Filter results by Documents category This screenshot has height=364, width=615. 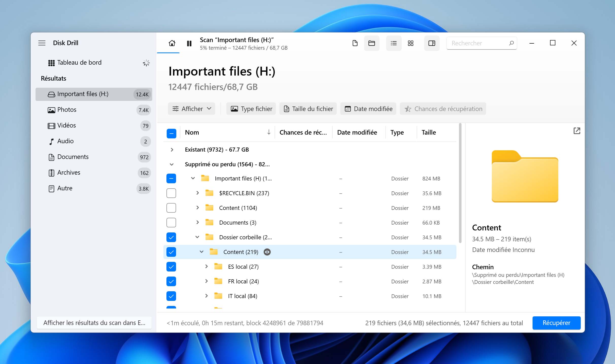pyautogui.click(x=94, y=157)
